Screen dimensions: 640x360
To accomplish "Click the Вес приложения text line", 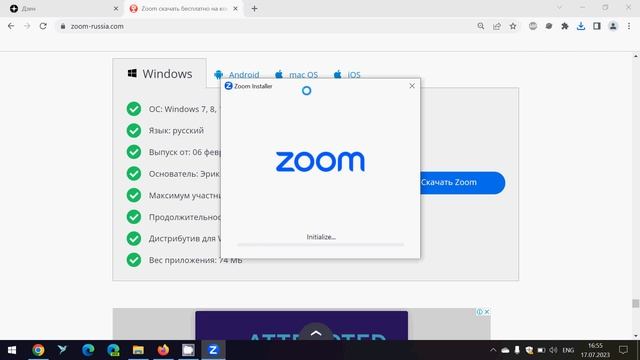I will pos(196,260).
